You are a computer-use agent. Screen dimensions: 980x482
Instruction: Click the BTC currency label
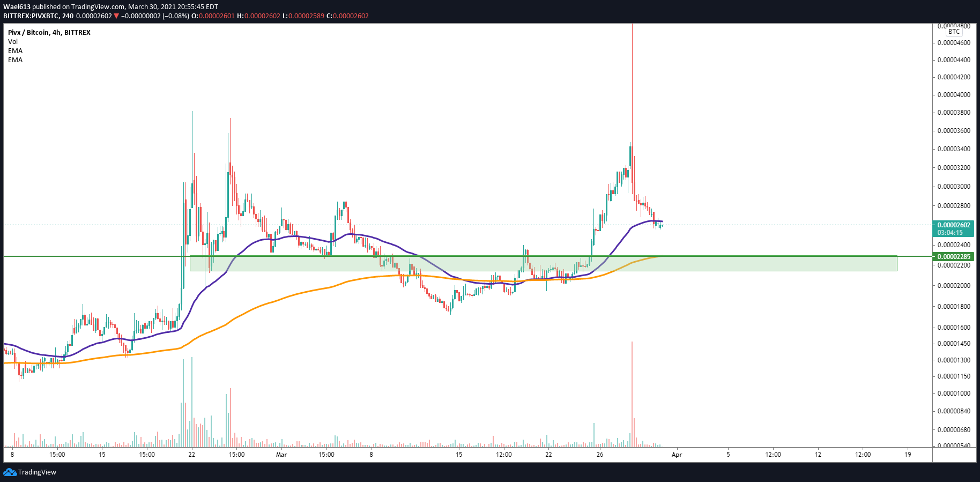[954, 32]
